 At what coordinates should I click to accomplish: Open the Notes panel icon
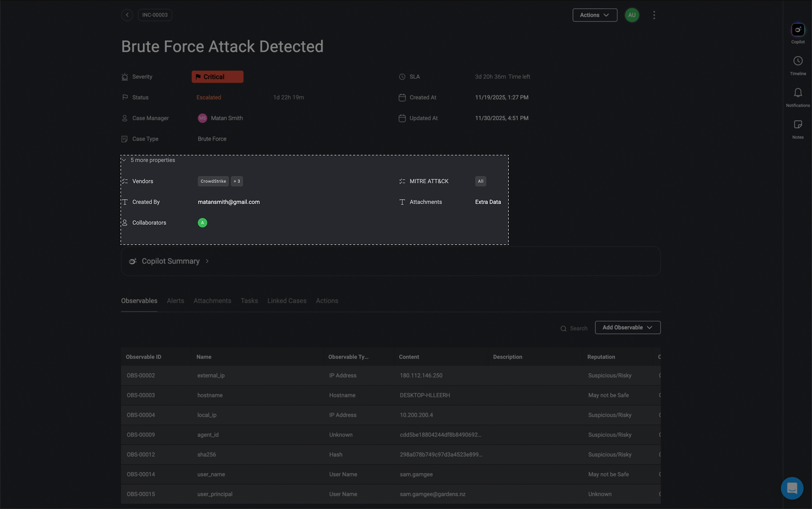click(797, 125)
